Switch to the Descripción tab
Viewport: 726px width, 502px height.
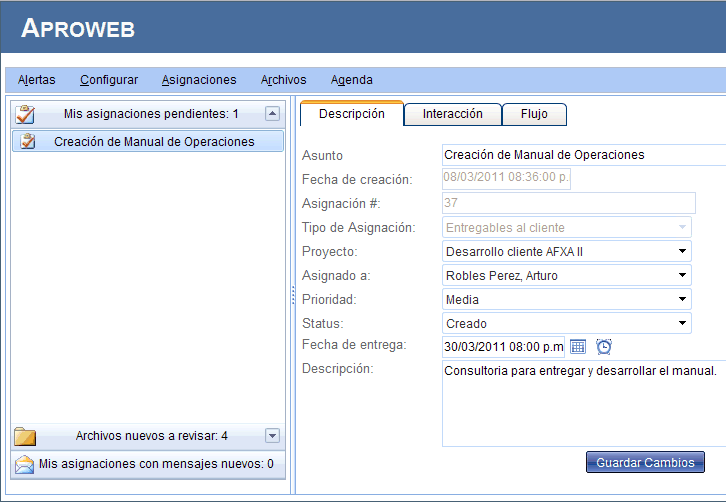pos(352,113)
